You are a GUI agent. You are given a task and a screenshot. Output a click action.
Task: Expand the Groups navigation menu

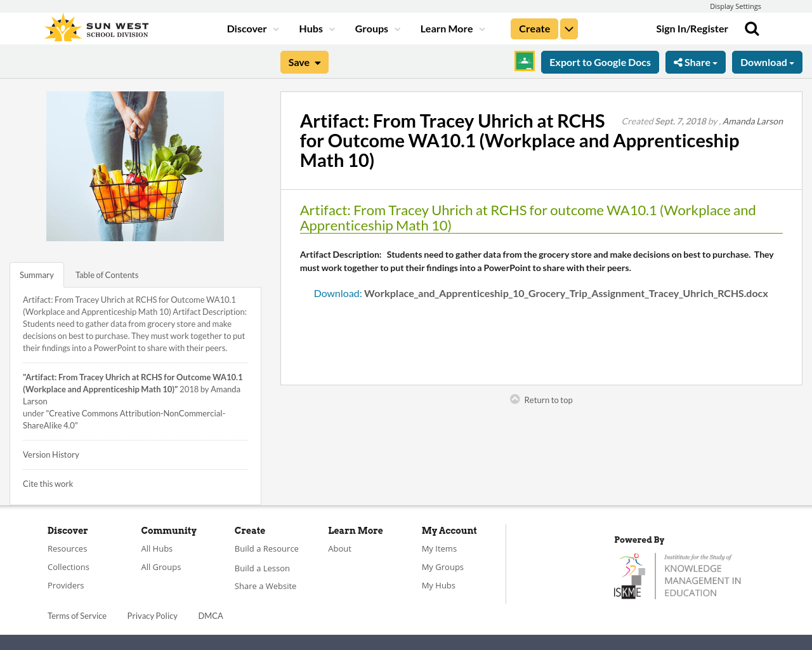click(377, 29)
